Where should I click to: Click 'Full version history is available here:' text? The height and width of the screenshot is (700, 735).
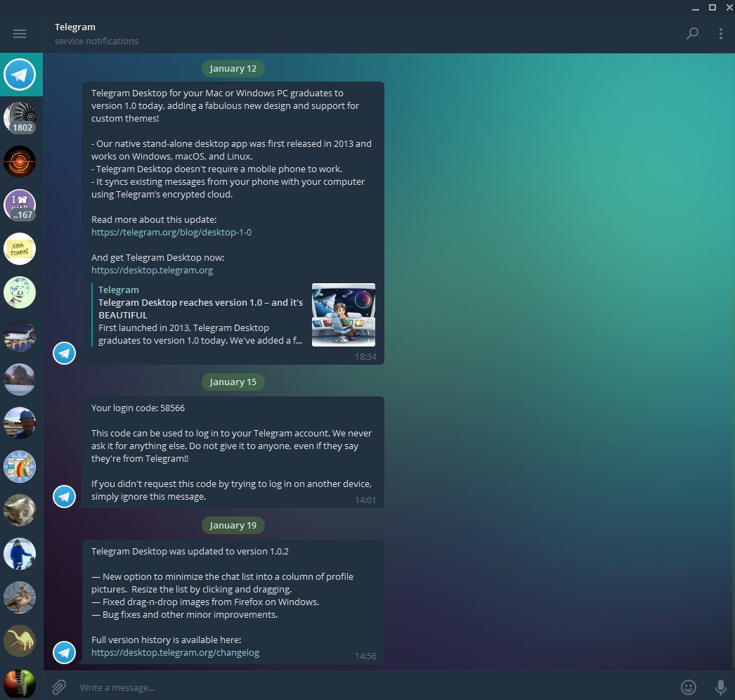point(166,640)
